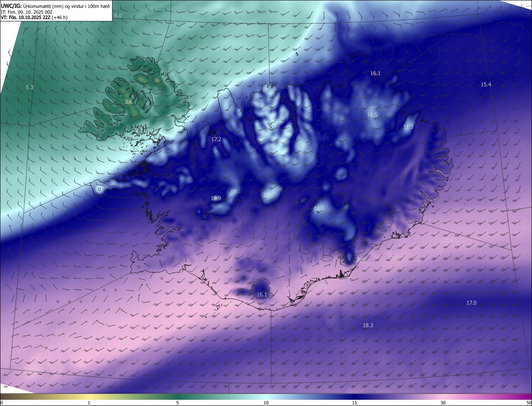Select the 5 tick on the color scale
This screenshot has width=532, height=406.
177,403
